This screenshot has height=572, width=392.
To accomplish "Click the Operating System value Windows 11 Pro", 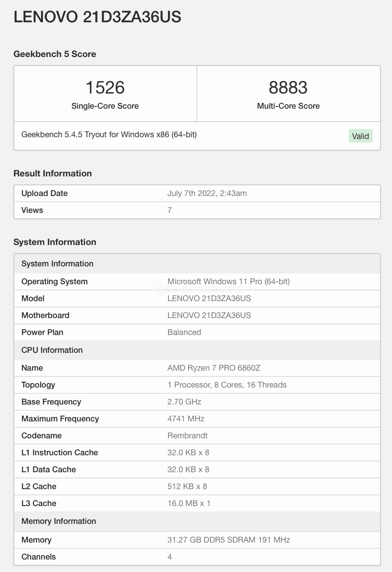I will [x=229, y=282].
